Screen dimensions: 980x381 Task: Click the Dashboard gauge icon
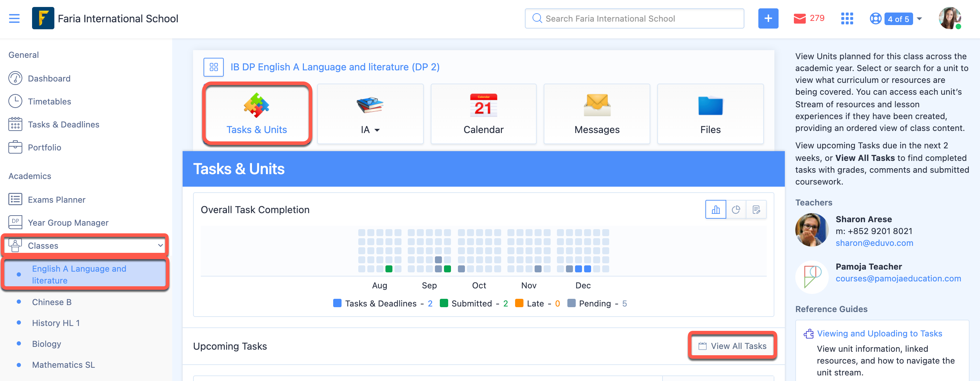point(15,78)
